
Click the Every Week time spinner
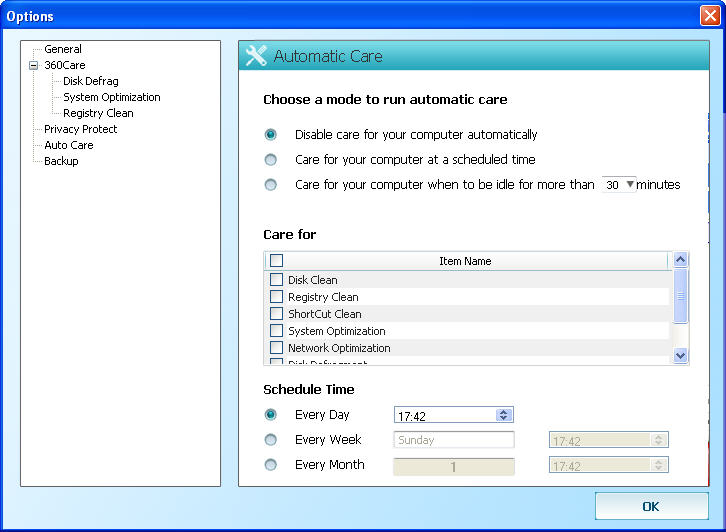659,440
